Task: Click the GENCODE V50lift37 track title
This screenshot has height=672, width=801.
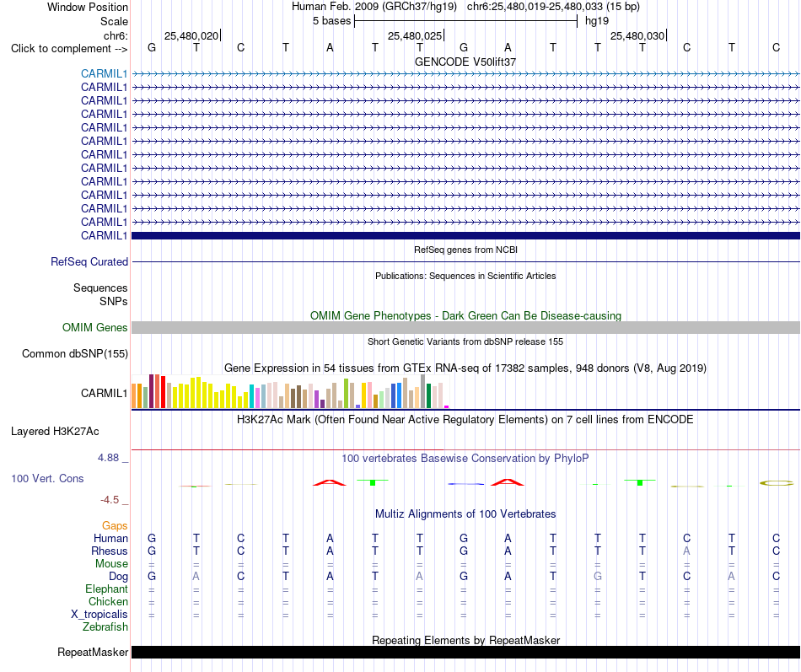Action: 465,62
